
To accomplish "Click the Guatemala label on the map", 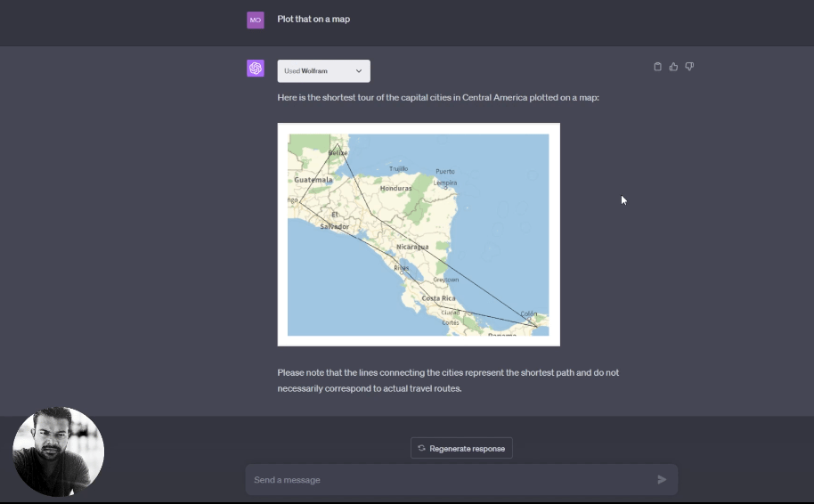I will pos(313,180).
